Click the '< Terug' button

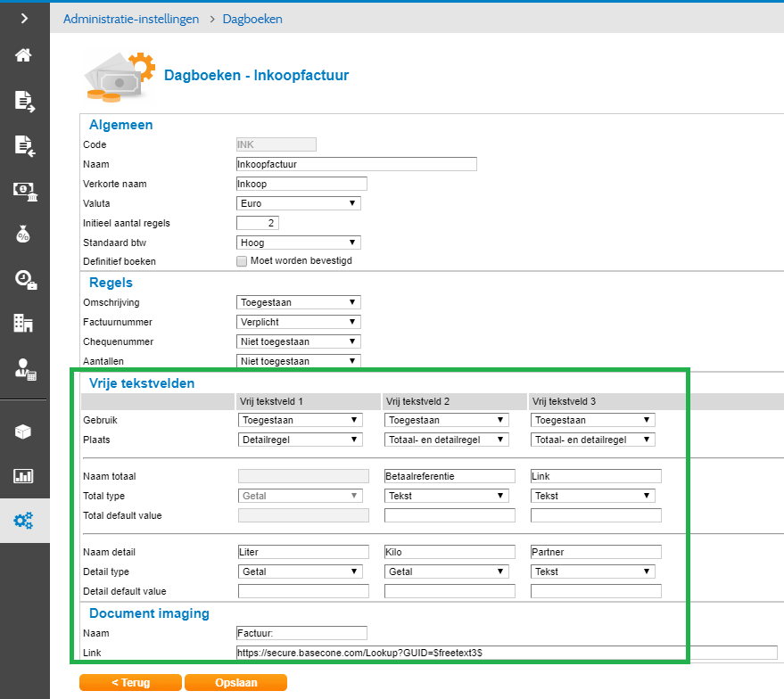[x=129, y=683]
